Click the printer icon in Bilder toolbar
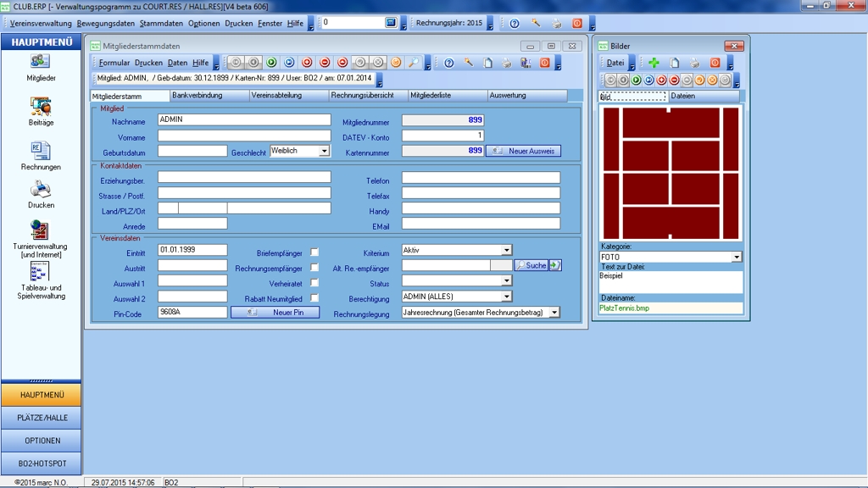Image resolution: width=868 pixels, height=488 pixels. (694, 63)
